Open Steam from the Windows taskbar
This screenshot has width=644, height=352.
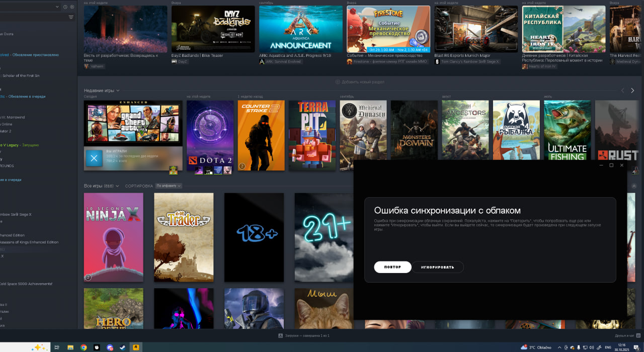pyautogui.click(x=123, y=347)
